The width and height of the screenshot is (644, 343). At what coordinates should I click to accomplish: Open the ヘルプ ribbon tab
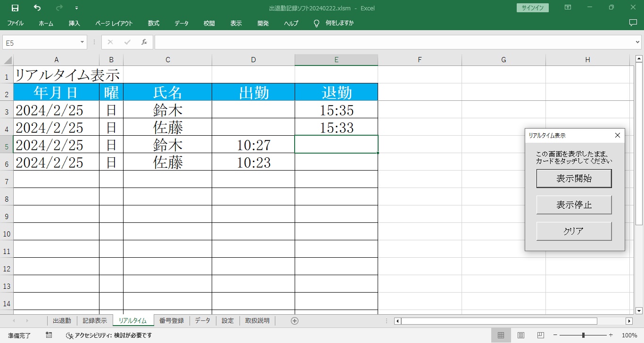coord(291,23)
